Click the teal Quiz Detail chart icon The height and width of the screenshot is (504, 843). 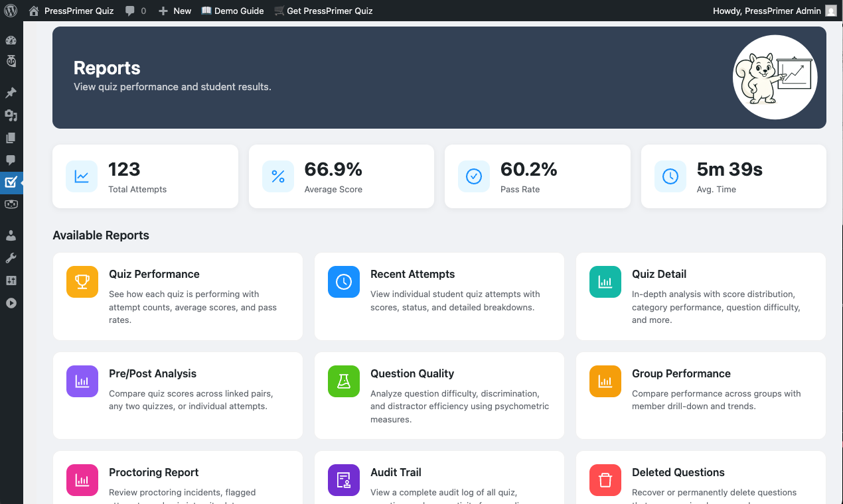[x=605, y=282]
